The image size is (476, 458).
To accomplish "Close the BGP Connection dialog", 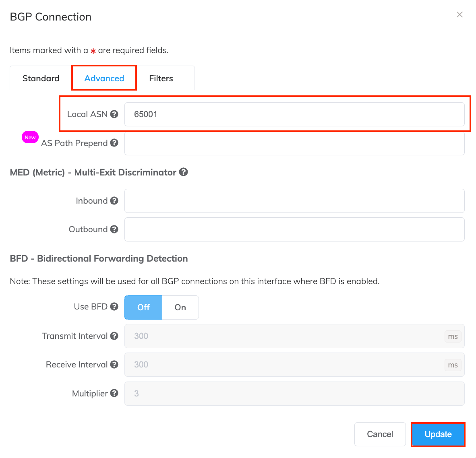I will [x=459, y=14].
